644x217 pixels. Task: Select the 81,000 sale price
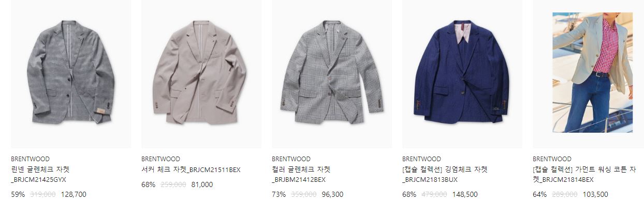point(202,184)
